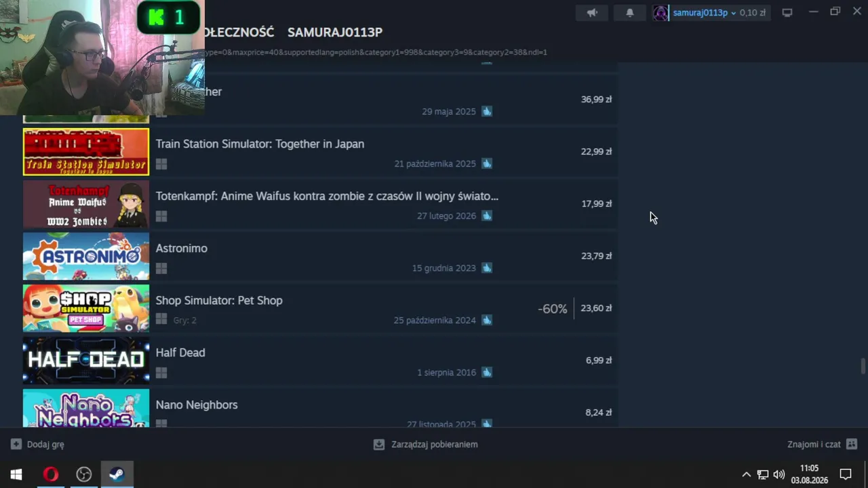
Task: Click review thumbs-up icon beside 29 maja 2025
Action: (487, 111)
